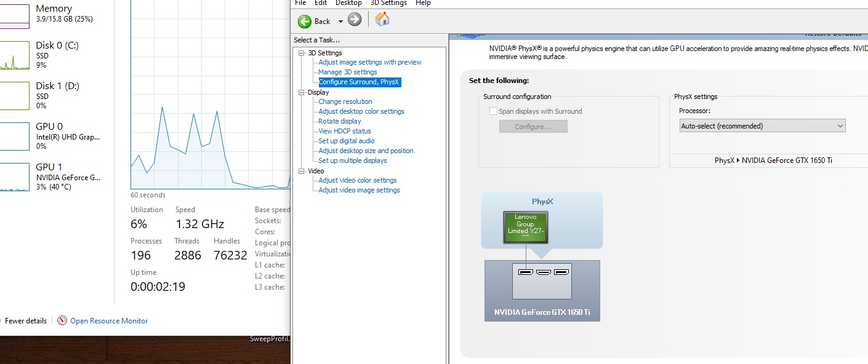Image resolution: width=868 pixels, height=364 pixels.
Task: Click the Processes value 196
Action: (x=140, y=255)
